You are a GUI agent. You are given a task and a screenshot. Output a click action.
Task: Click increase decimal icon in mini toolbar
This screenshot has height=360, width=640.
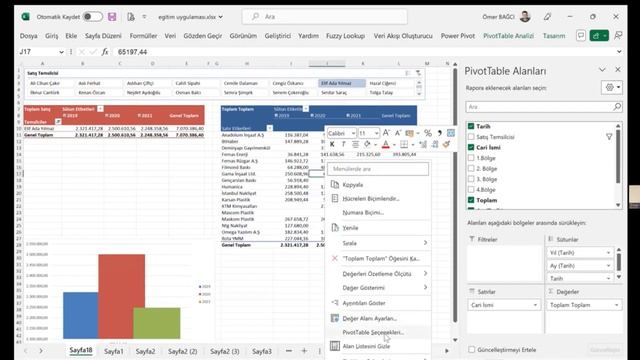[423, 144]
